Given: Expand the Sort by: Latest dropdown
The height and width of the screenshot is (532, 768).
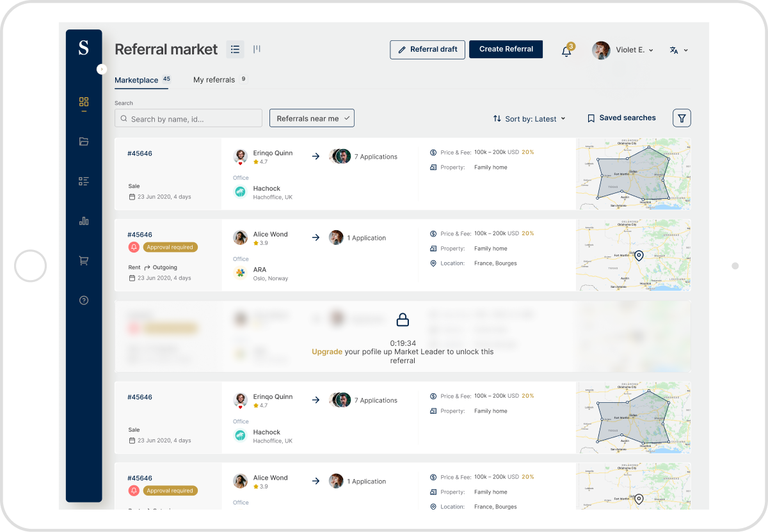Looking at the screenshot, I should coord(529,119).
